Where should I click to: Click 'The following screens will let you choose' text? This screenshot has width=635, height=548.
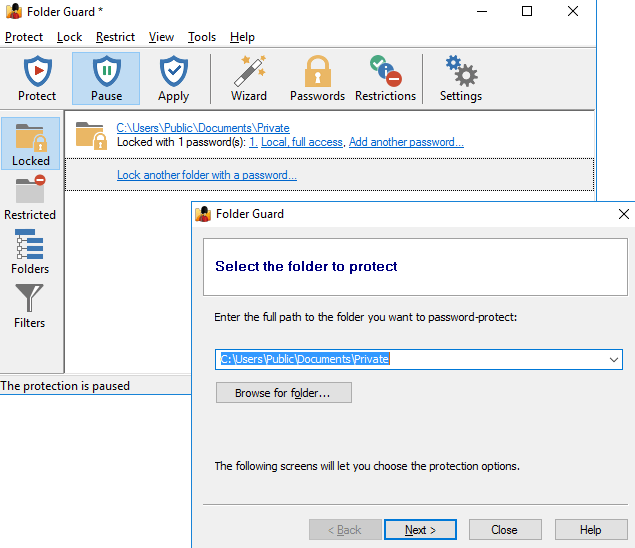[x=367, y=466]
